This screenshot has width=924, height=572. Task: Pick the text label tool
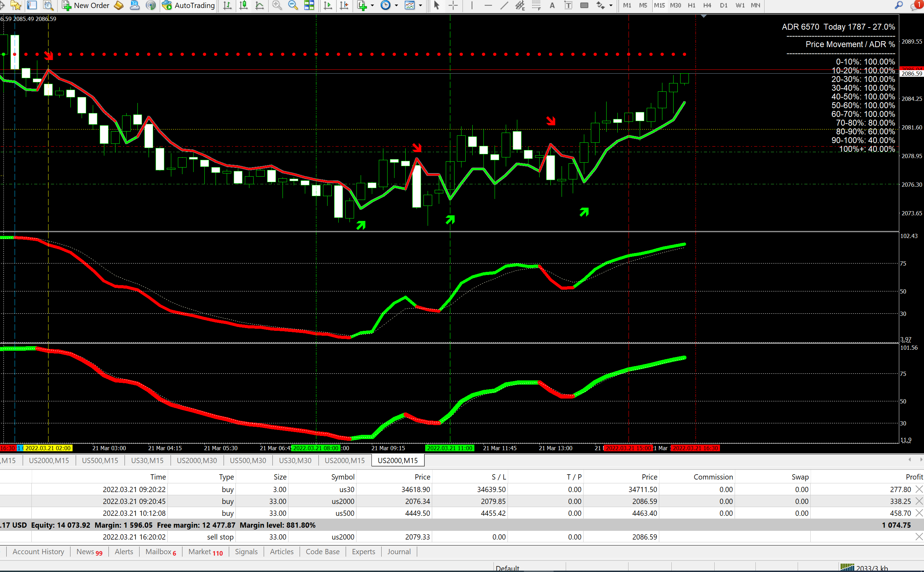[568, 5]
